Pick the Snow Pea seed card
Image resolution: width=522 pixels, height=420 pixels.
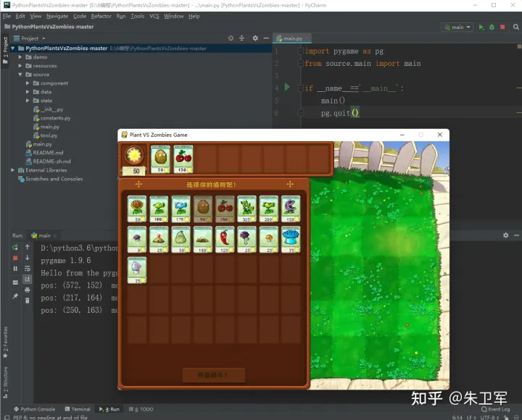[181, 209]
